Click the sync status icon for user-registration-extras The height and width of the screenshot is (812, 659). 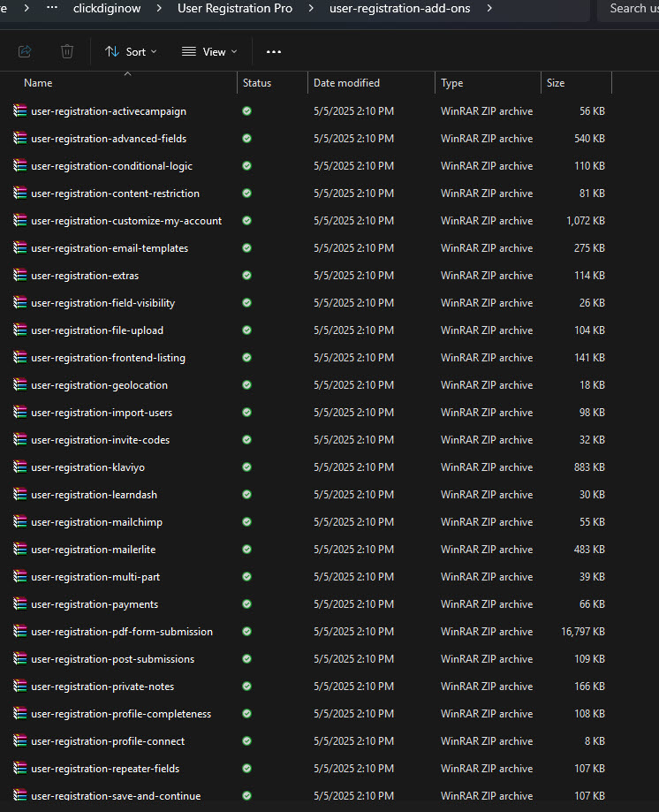[x=247, y=276]
